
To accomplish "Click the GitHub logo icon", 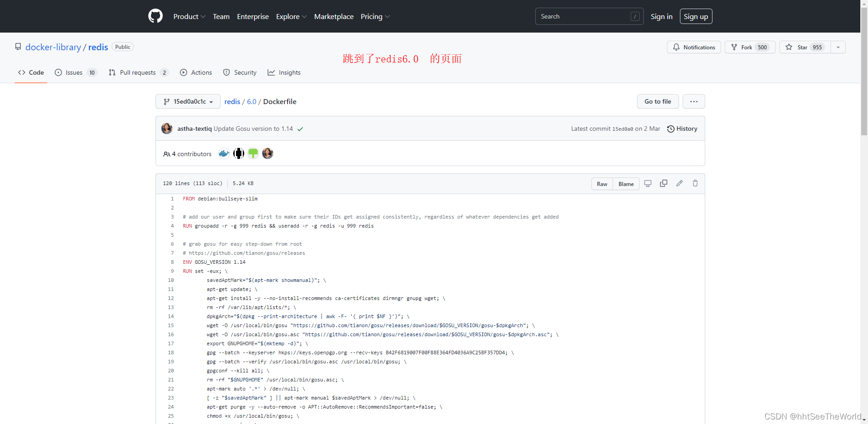I will coord(155,16).
